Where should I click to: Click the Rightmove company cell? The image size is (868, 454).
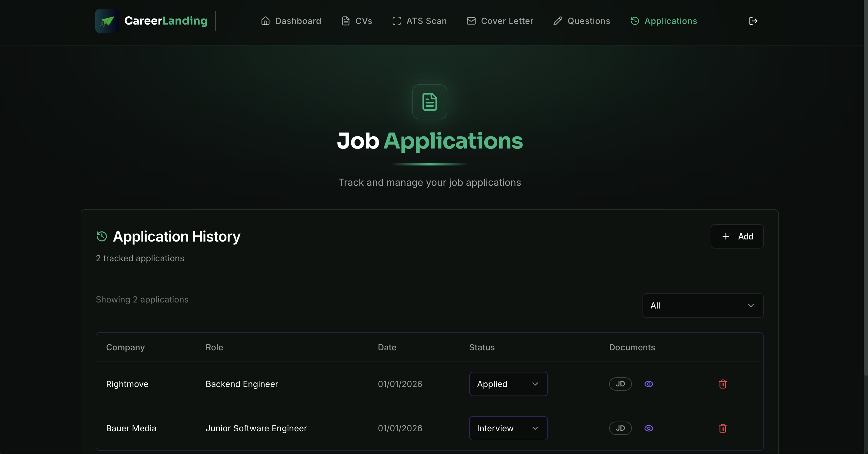tap(127, 384)
